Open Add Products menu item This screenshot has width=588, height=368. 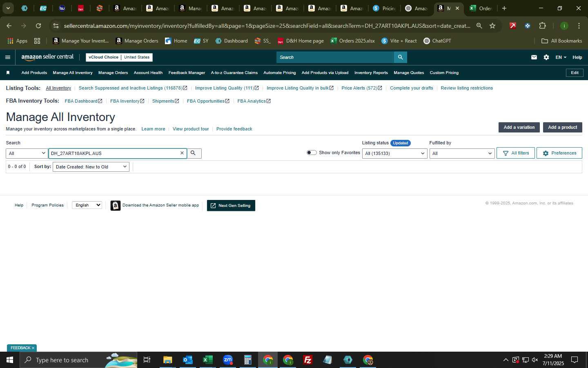coord(34,73)
